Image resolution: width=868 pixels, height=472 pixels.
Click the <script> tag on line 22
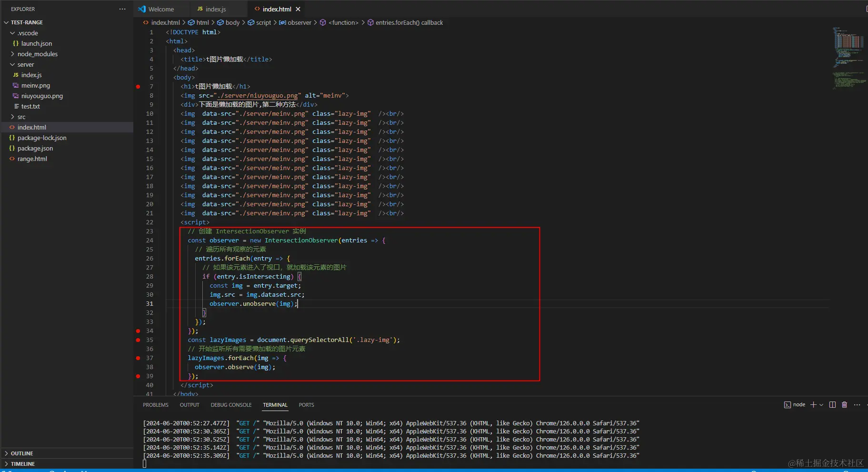[195, 222]
